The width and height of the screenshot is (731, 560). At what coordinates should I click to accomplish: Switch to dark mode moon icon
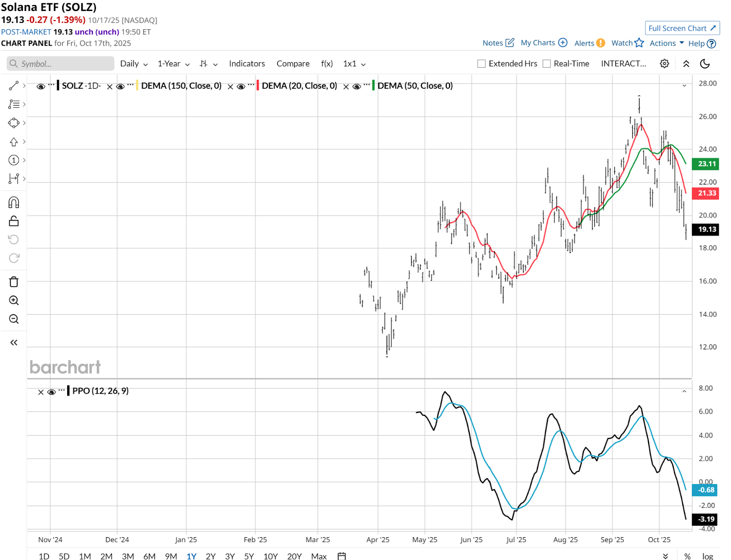pyautogui.click(x=705, y=63)
